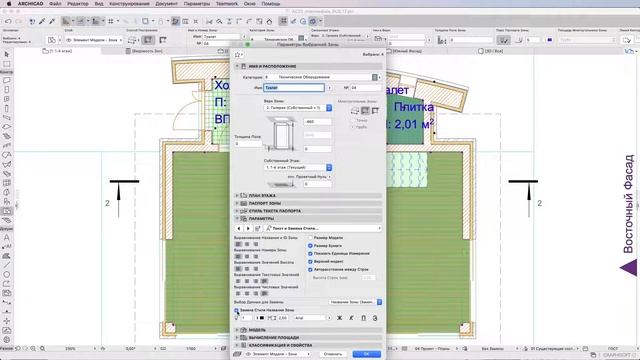Open the Редактор menu

pyautogui.click(x=78, y=4)
